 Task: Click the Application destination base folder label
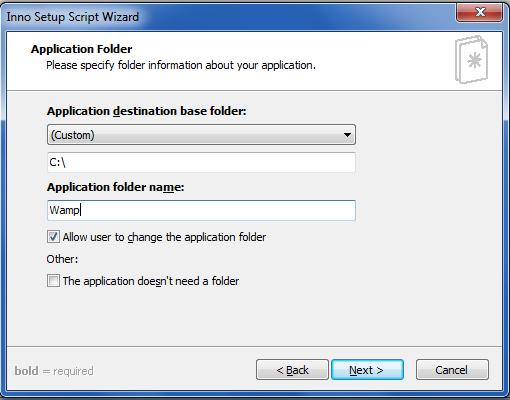(x=147, y=111)
